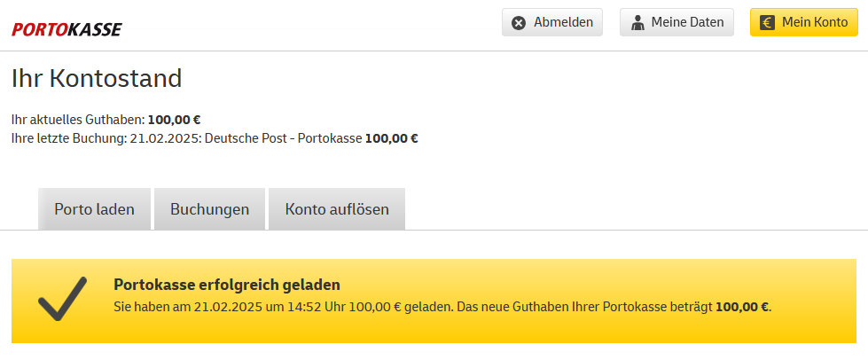Click the bold new balance in the banner
This screenshot has width=868, height=360.
coord(742,307)
